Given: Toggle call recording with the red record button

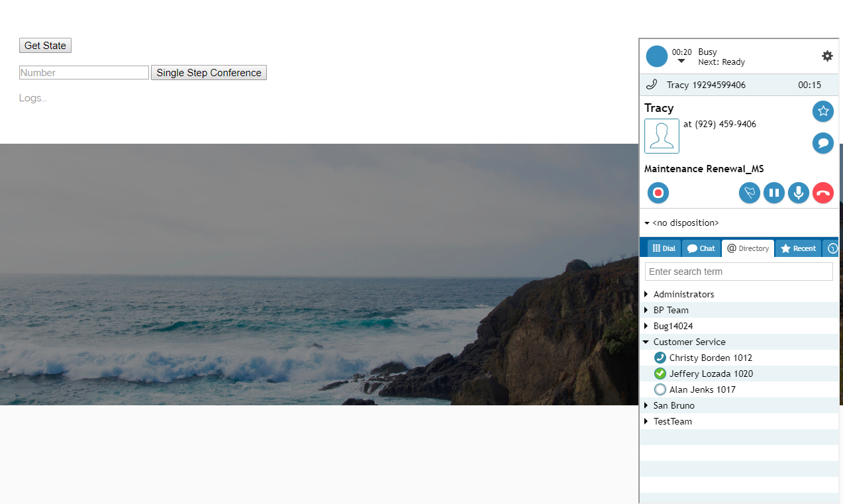Looking at the screenshot, I should 658,193.
